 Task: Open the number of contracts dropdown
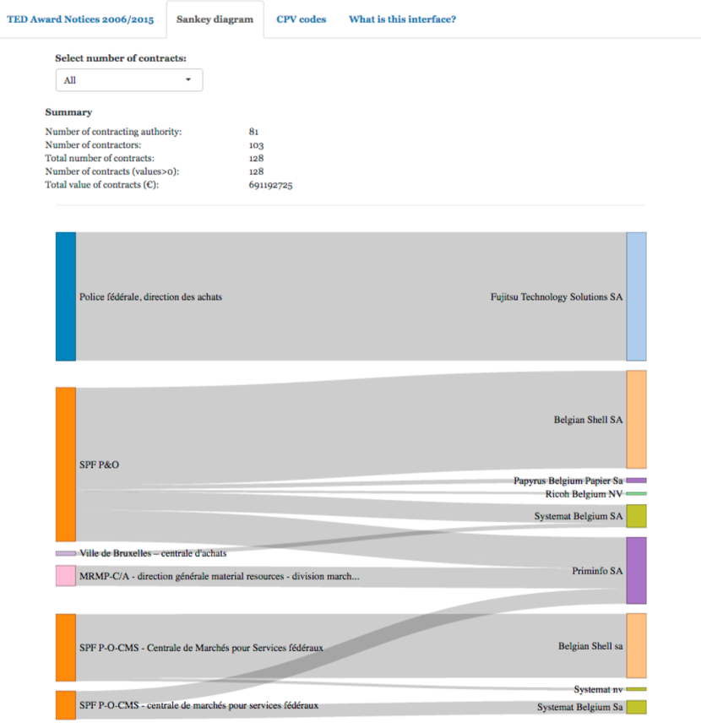coord(129,80)
